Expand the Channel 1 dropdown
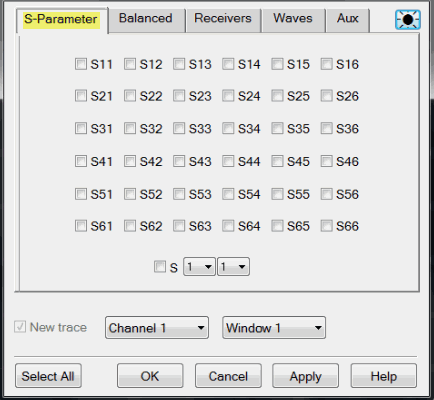Screen dimensions: 434x400 (x=157, y=328)
